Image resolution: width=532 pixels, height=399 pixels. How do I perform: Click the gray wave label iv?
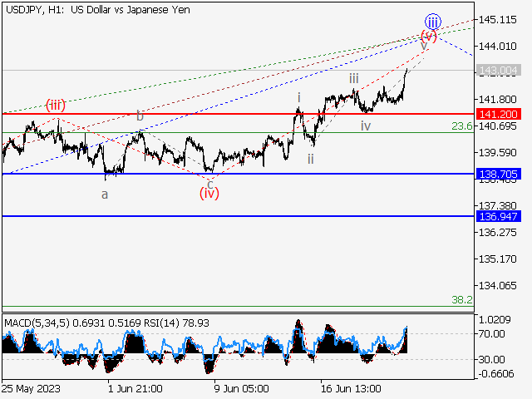366,126
